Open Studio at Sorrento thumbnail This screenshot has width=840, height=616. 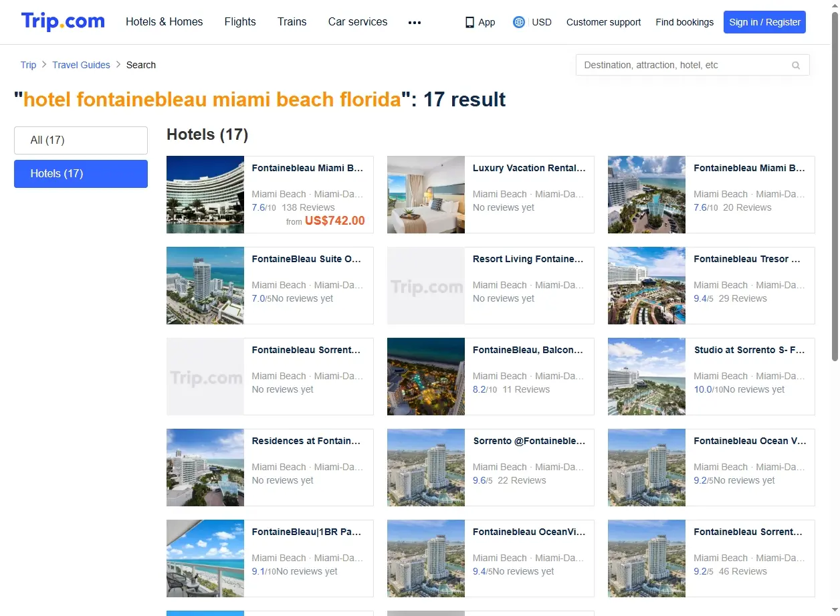(x=647, y=377)
